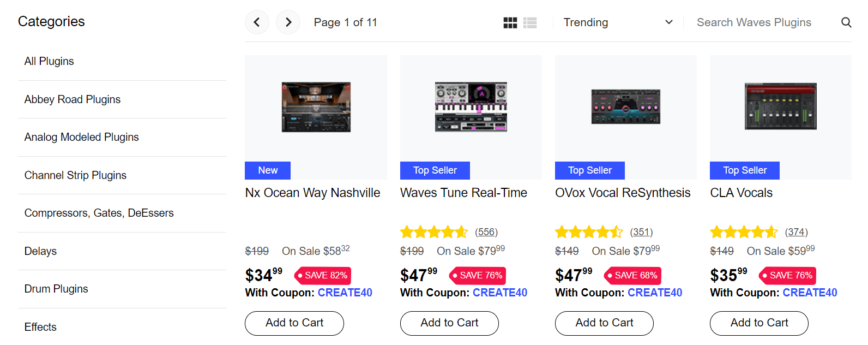Screen dimensions: 868x345
Task: Add Nx Ocean Way Nashville to cart
Action: [x=294, y=323]
